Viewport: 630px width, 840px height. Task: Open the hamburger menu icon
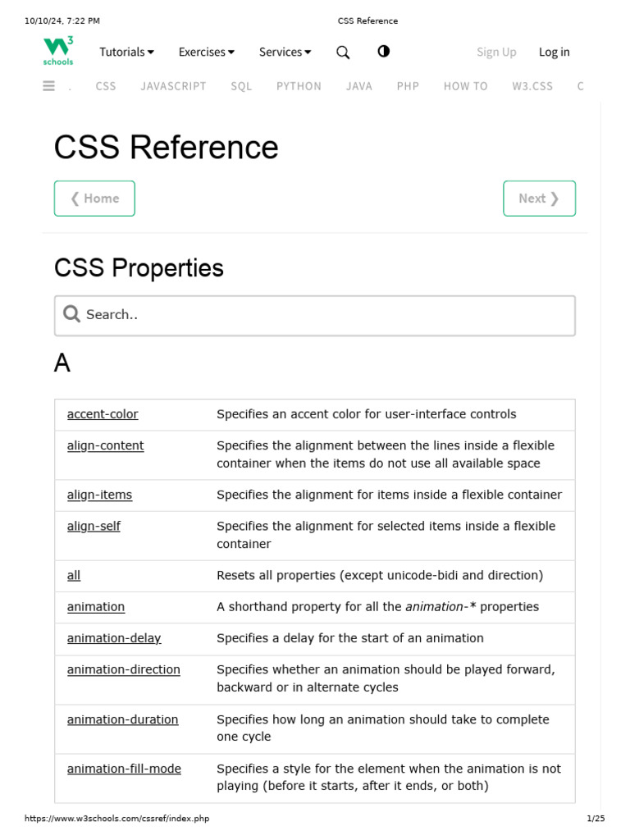[x=48, y=86]
